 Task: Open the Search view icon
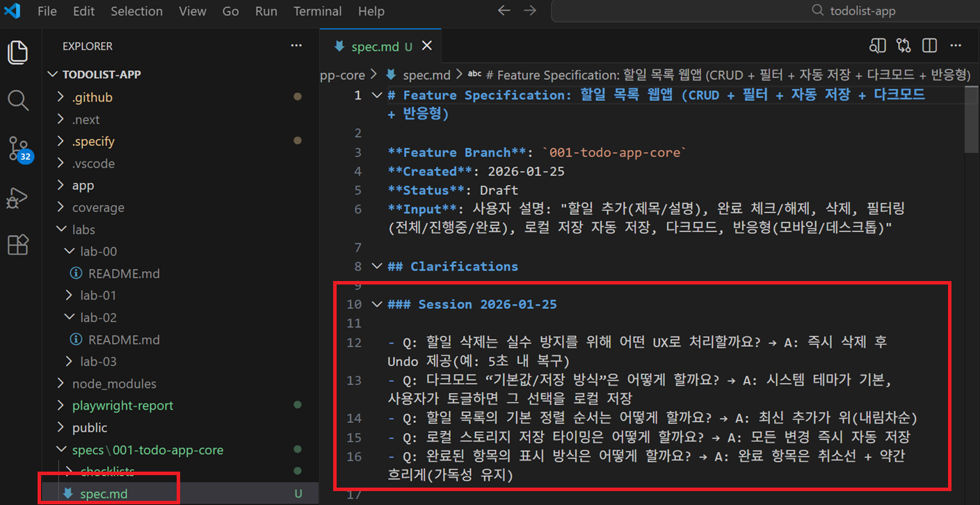[x=17, y=100]
